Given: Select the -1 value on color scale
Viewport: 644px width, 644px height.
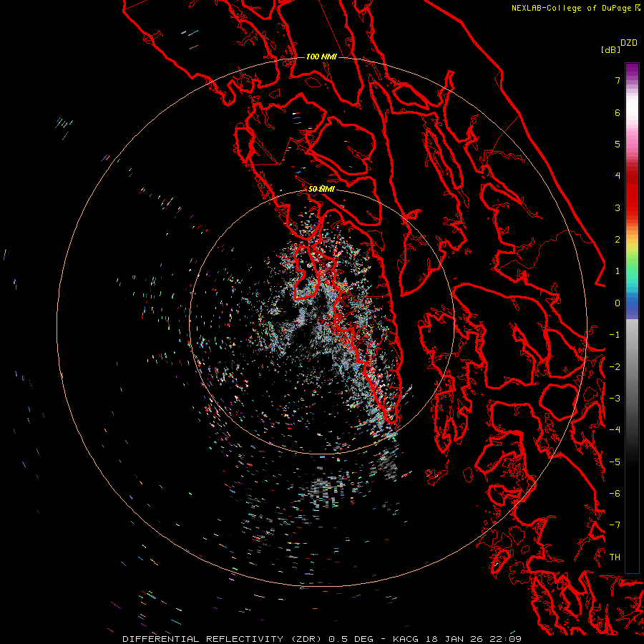Looking at the screenshot, I should tap(615, 335).
